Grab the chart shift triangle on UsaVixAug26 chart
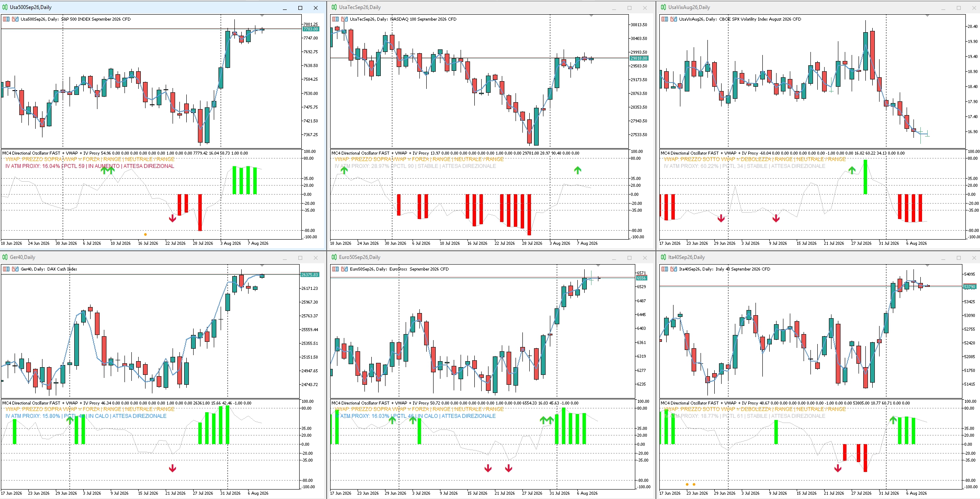 (927, 16)
